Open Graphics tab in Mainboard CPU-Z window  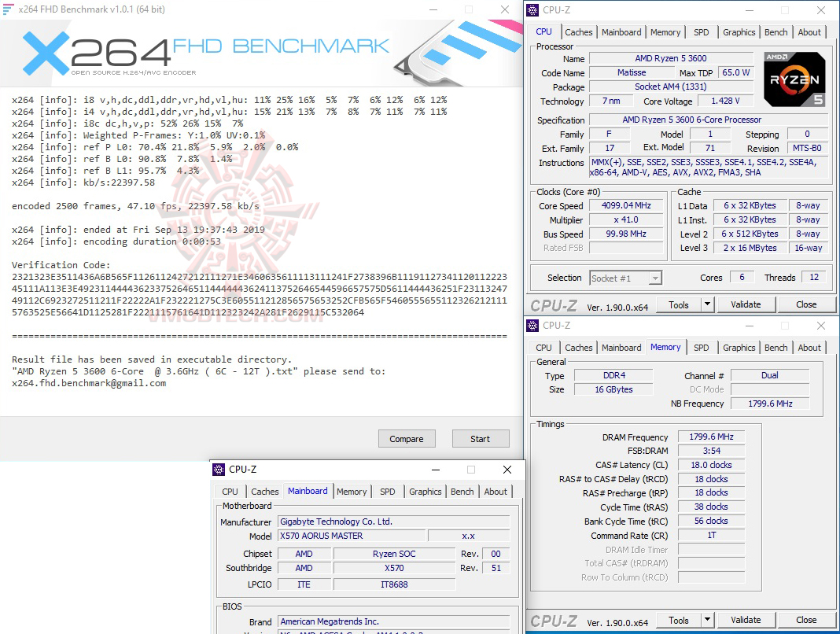click(x=426, y=492)
